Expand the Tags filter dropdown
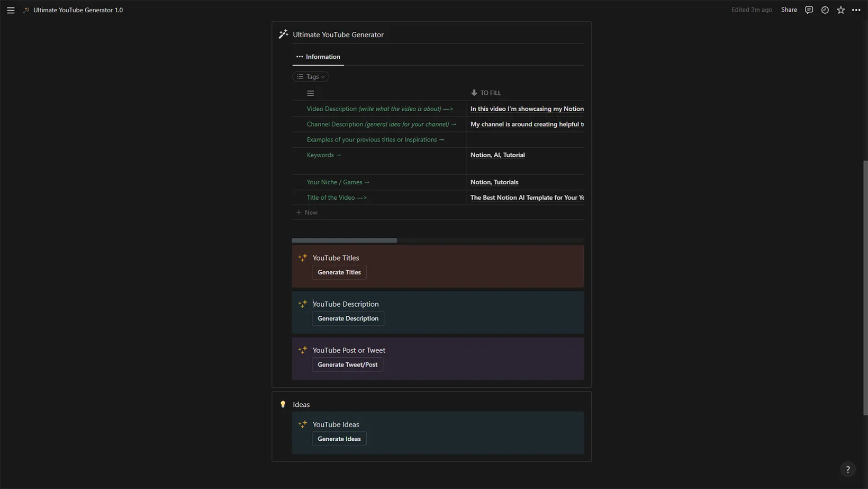868x489 pixels. 311,77
